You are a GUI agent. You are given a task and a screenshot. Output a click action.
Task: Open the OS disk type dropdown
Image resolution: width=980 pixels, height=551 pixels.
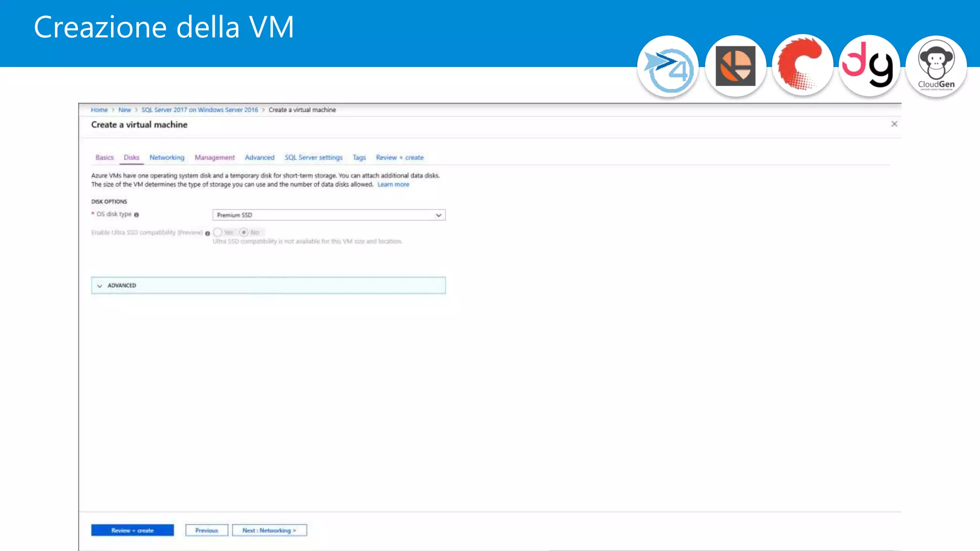tap(329, 215)
